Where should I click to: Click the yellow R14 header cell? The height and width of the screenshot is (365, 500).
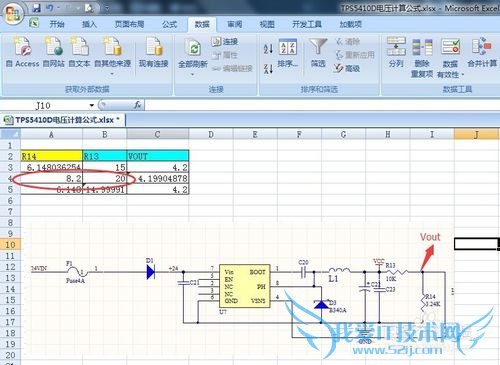(51, 156)
